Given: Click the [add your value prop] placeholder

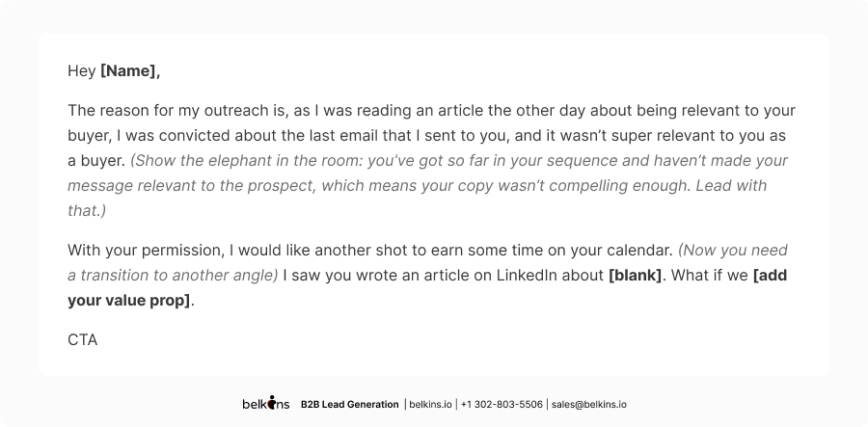Looking at the screenshot, I should (x=427, y=287).
